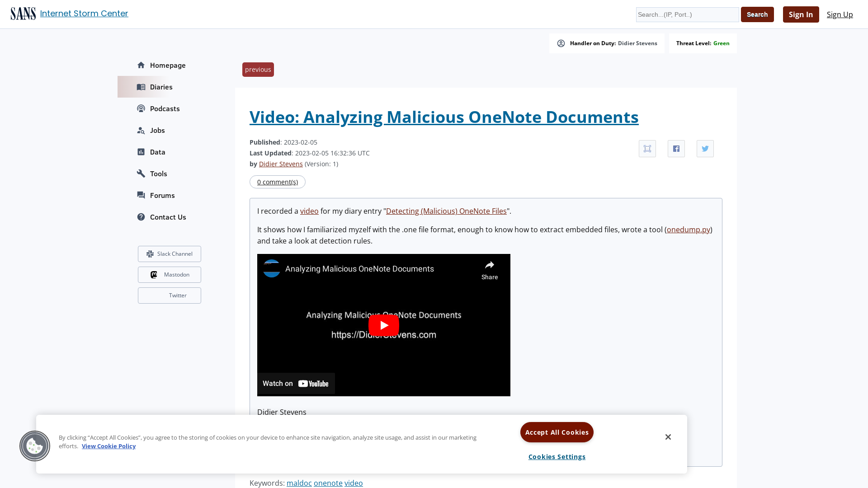Image resolution: width=868 pixels, height=488 pixels.
Task: Click the Homepage house icon
Action: click(x=141, y=65)
